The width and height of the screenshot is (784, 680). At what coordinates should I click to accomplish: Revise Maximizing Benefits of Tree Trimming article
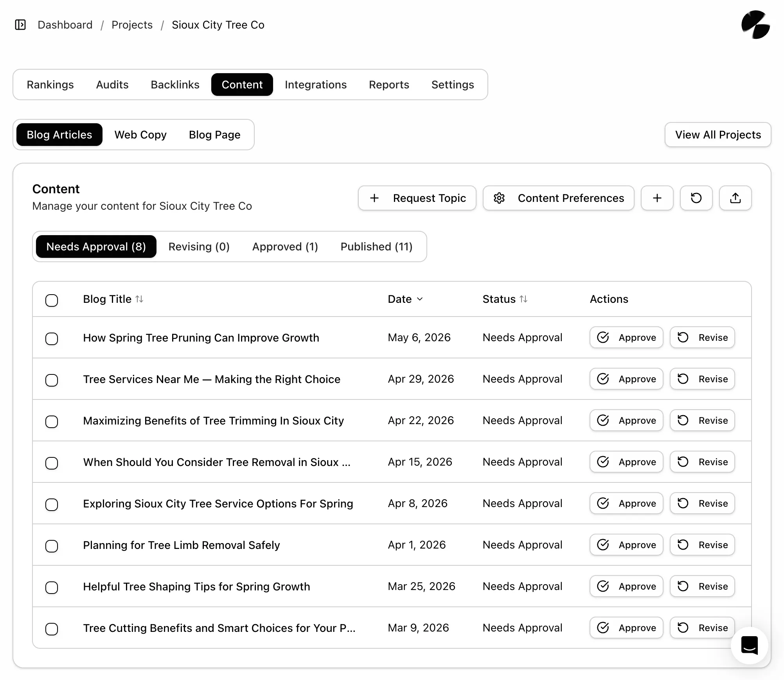702,420
